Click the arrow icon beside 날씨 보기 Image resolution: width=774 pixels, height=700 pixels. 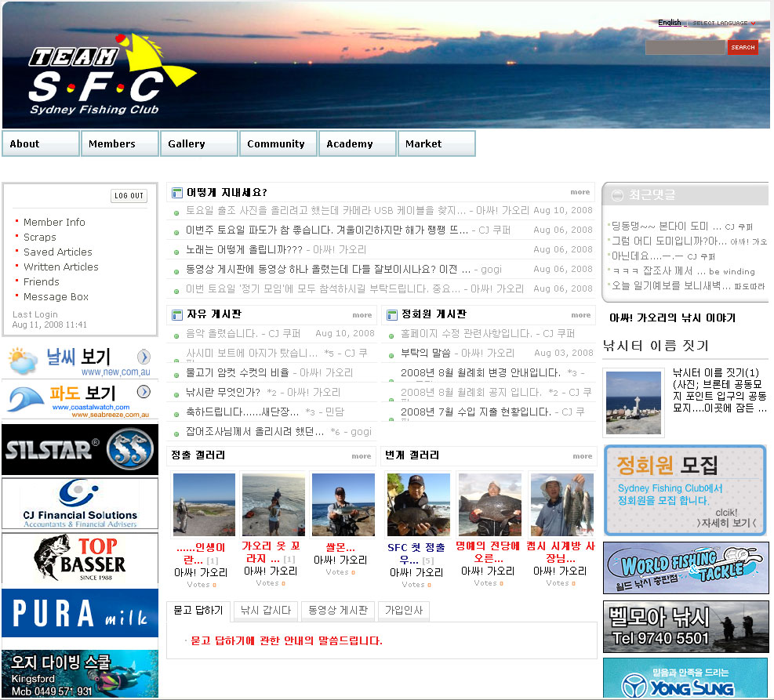[144, 356]
